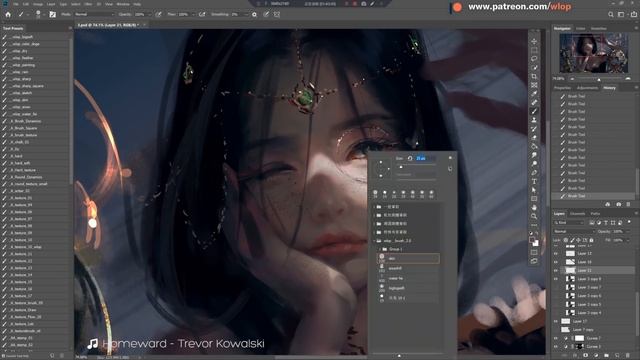Open the File menu
The image size is (640, 360).
(16, 4)
